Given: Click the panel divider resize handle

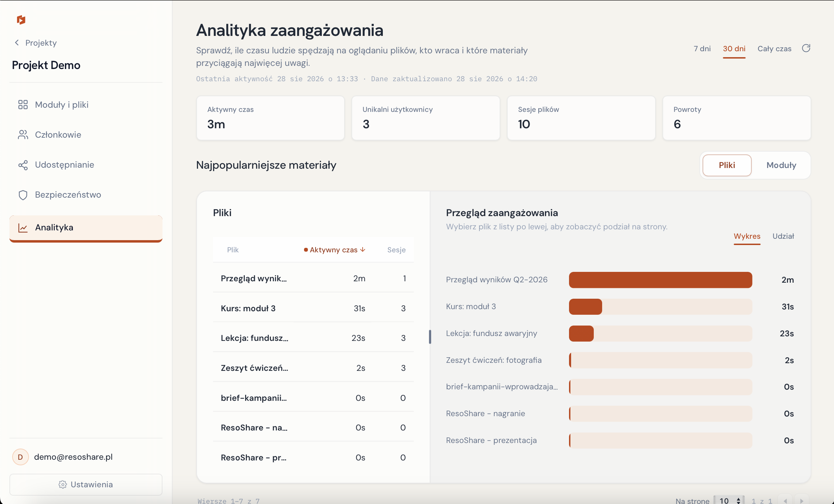Looking at the screenshot, I should click(x=430, y=337).
